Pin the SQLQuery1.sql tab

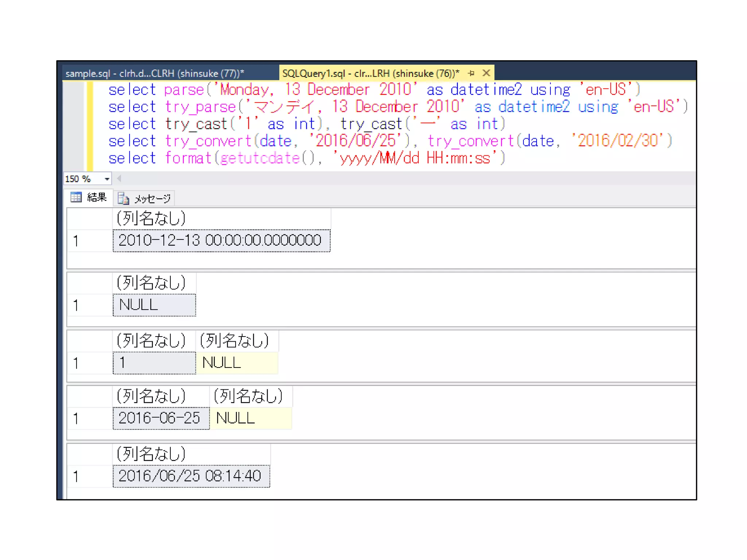(x=471, y=73)
